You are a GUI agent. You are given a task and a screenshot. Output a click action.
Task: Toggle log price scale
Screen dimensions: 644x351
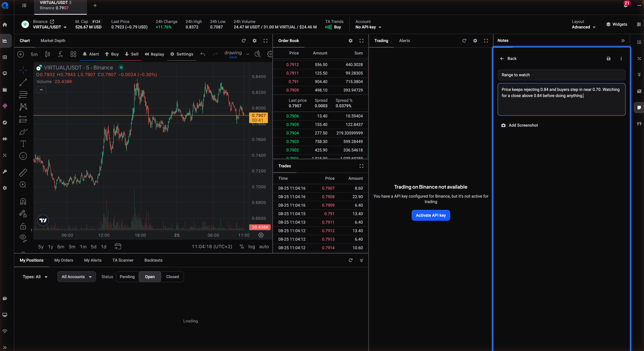tap(252, 246)
